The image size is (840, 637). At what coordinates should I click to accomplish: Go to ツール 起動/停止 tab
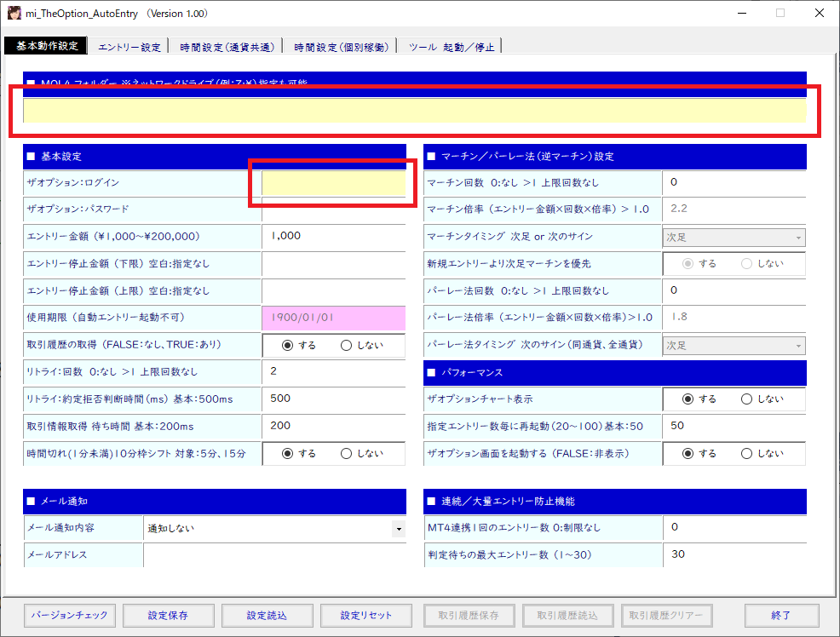450,47
